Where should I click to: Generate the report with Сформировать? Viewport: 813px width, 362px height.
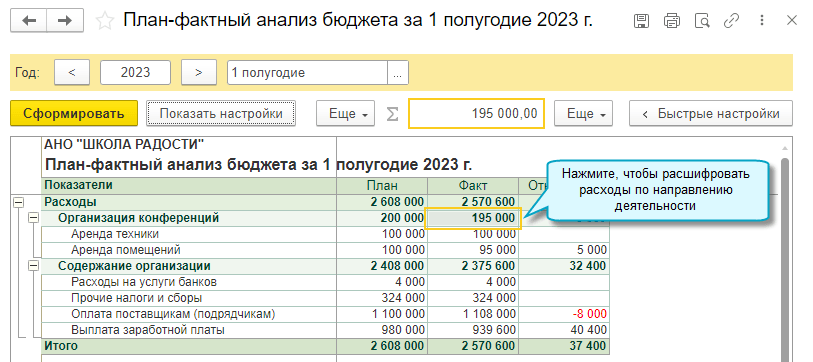[x=74, y=114]
